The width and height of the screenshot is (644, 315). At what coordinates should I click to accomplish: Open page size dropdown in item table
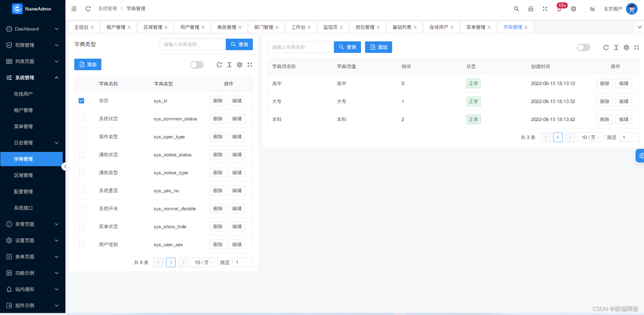coord(591,137)
